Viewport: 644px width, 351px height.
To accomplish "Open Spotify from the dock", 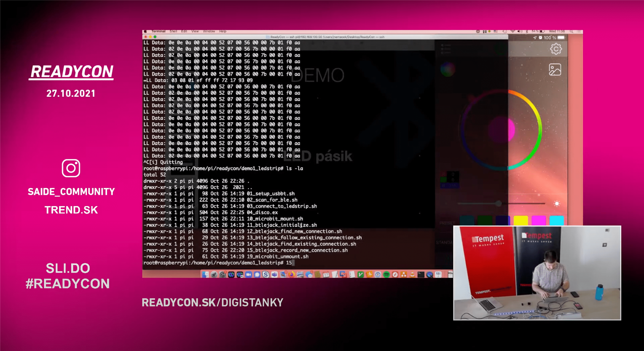I will pos(386,274).
